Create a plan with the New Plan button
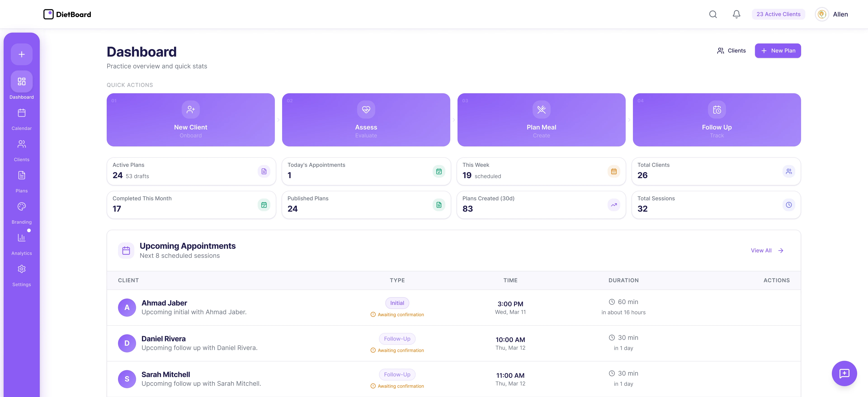The width and height of the screenshot is (868, 397). pos(778,51)
